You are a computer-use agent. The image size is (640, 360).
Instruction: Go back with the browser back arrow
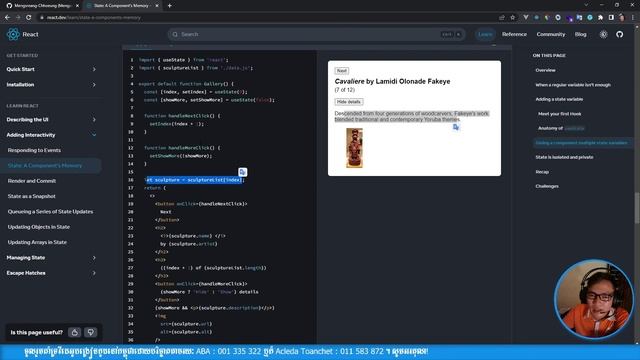(x=7, y=18)
